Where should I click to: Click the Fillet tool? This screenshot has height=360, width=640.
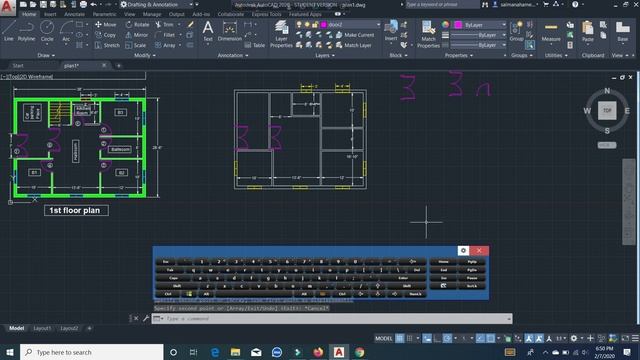click(x=165, y=35)
